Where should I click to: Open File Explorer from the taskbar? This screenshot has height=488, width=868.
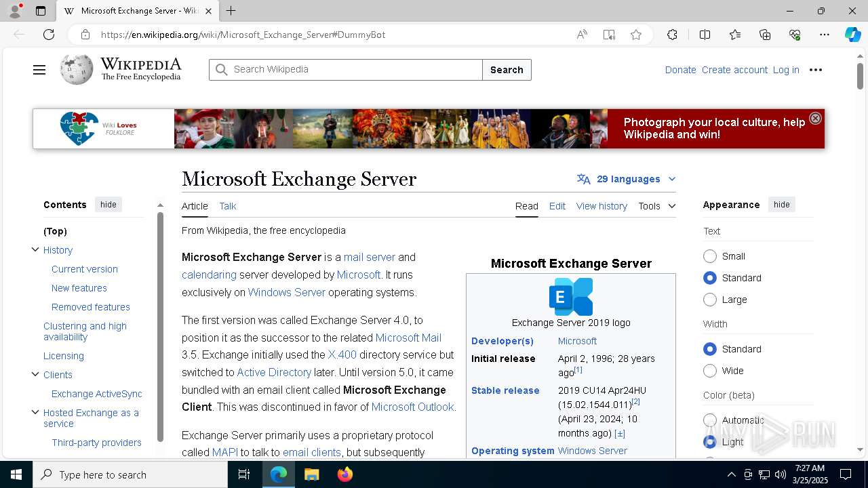click(x=311, y=474)
